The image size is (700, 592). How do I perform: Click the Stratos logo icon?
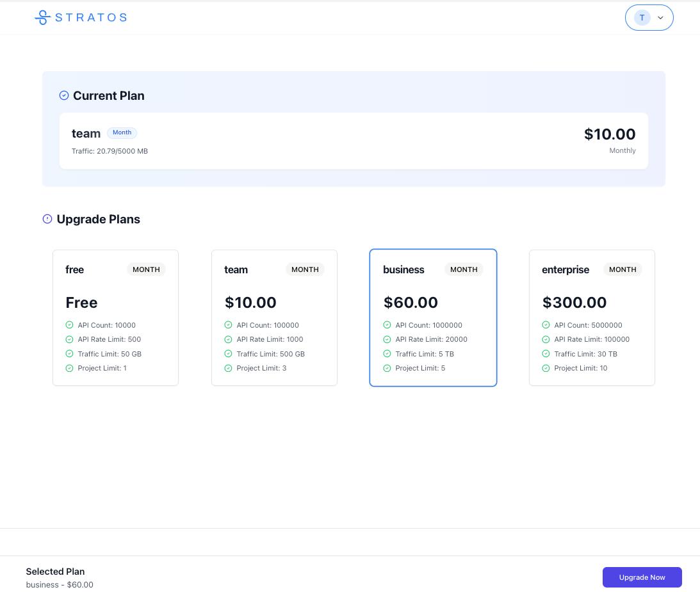click(x=42, y=17)
